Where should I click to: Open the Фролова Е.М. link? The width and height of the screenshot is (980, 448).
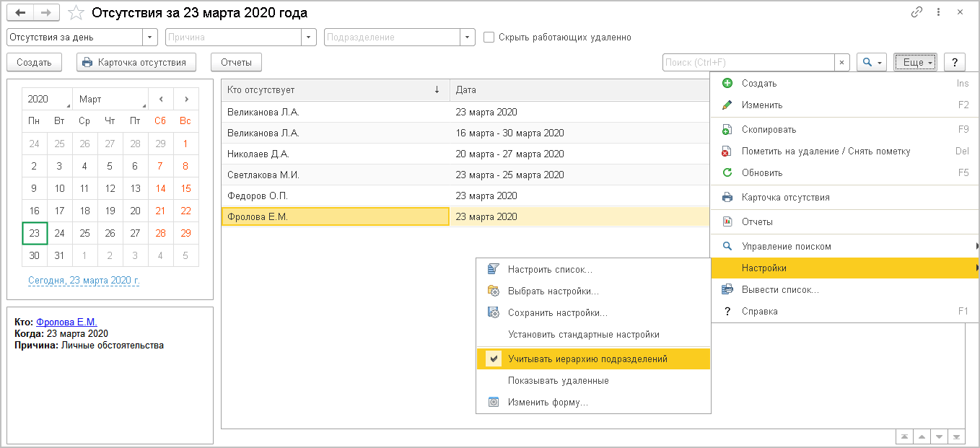click(66, 322)
